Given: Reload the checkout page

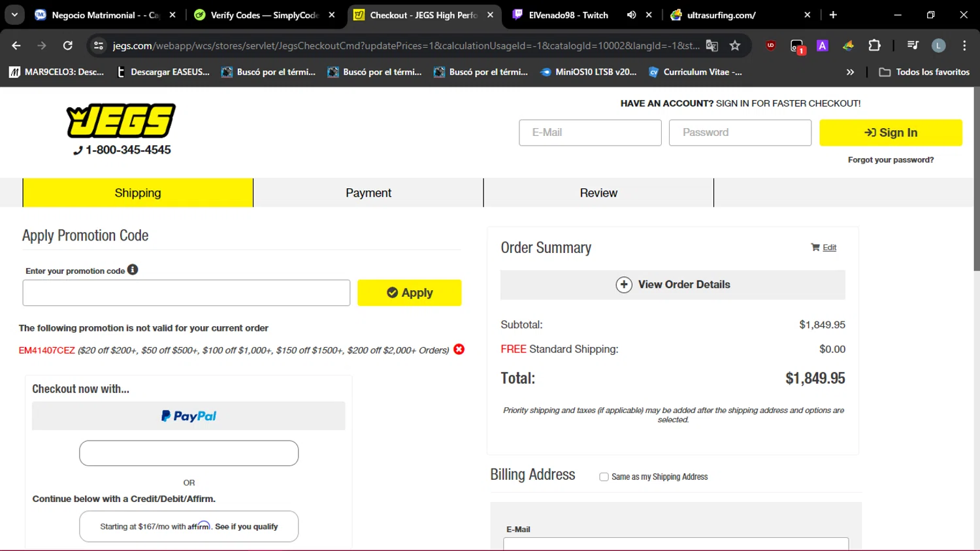Looking at the screenshot, I should tap(67, 45).
